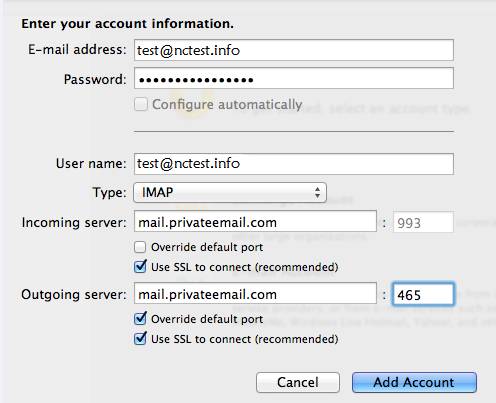Click the 'Enter your account information' heading
Viewport: 496px width, 403px height.
(x=128, y=24)
